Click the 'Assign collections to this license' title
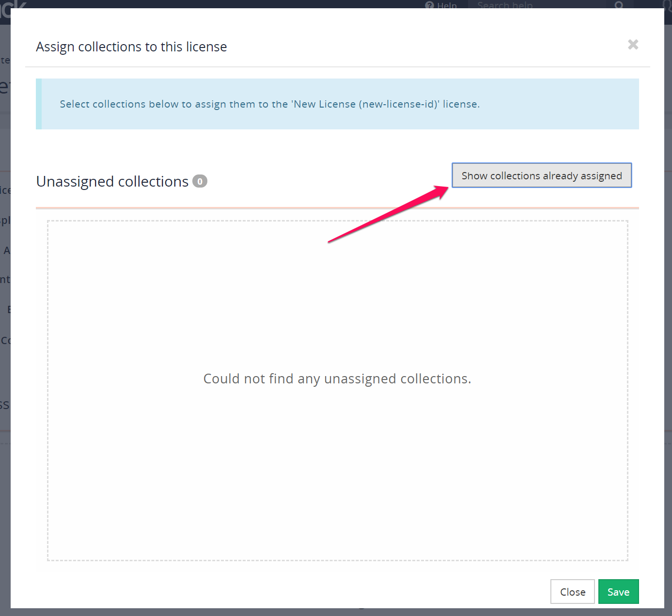Viewport: 672px width, 616px height. point(131,47)
